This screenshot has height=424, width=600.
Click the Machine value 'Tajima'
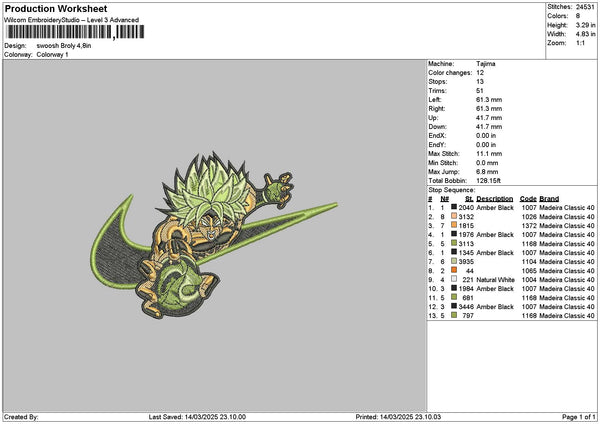tap(486, 64)
